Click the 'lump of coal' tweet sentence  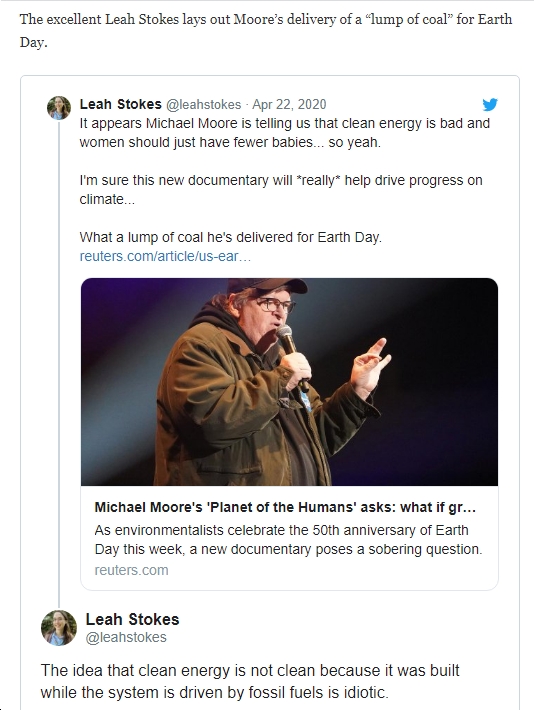(x=231, y=237)
